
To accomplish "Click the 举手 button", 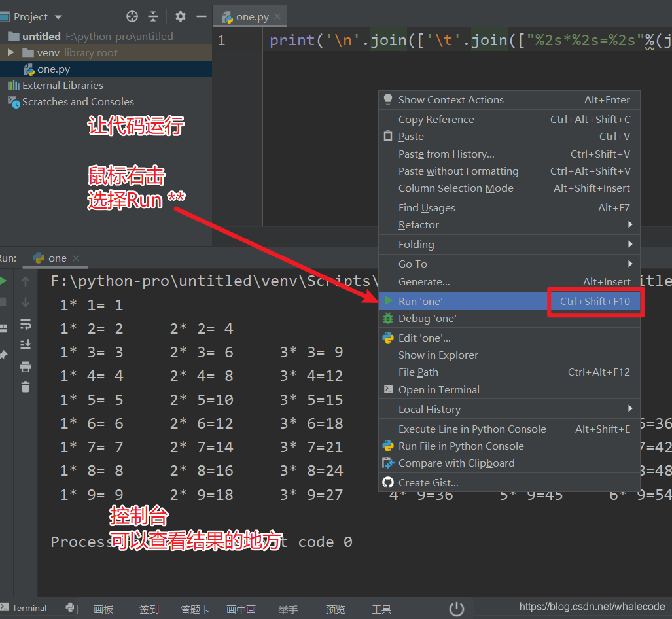I will pos(289,610).
